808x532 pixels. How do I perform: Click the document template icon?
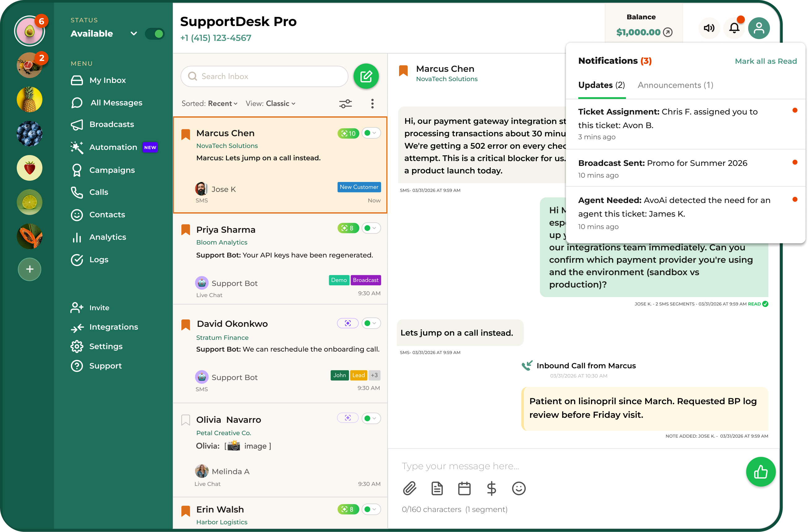[437, 489]
